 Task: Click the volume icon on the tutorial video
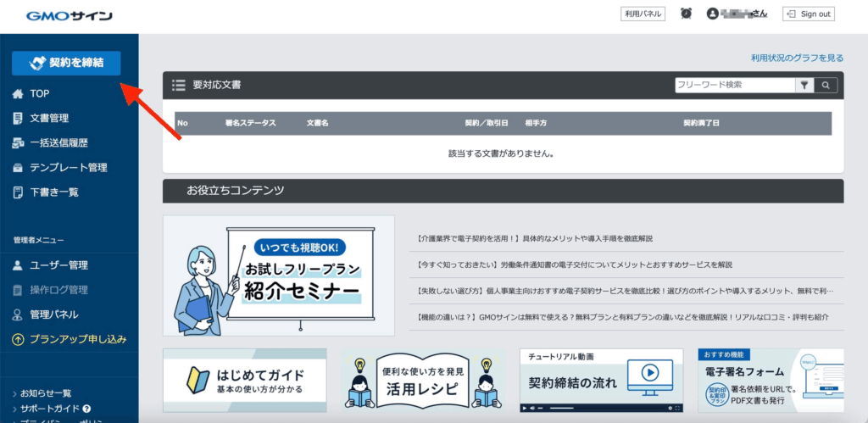point(531,408)
